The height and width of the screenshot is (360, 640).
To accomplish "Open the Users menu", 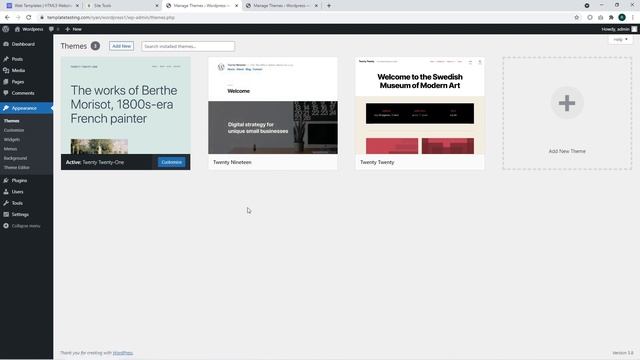I will click(x=27, y=191).
